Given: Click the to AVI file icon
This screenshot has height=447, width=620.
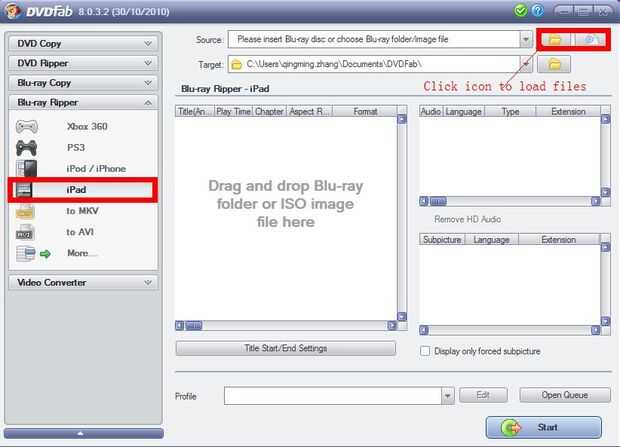Looking at the screenshot, I should [25, 232].
